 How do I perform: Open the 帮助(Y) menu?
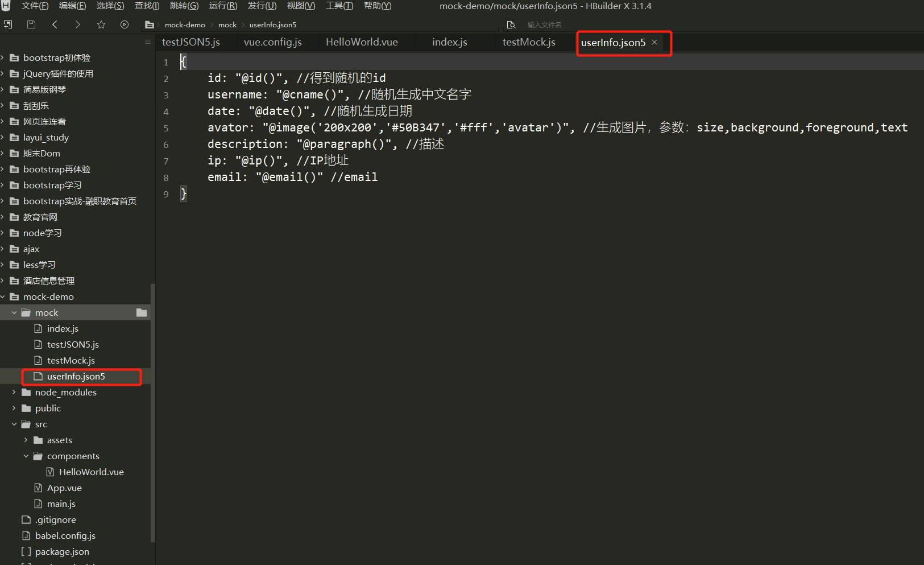(378, 6)
